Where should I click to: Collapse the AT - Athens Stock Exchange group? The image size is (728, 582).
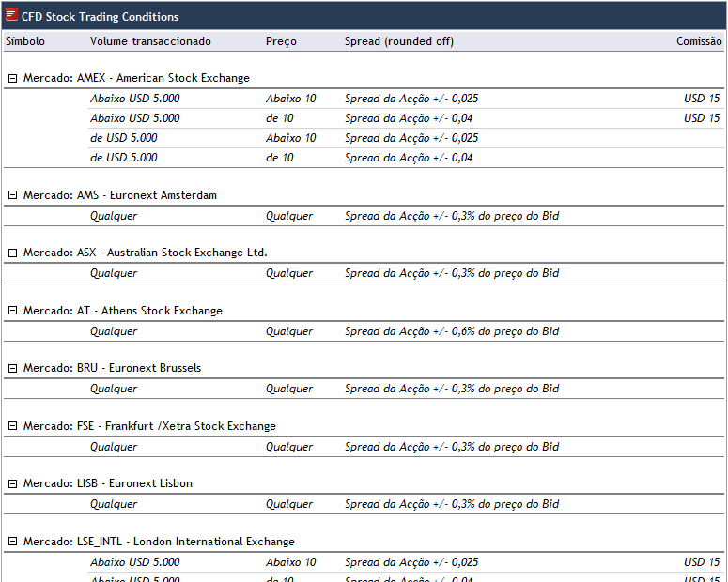(13, 311)
